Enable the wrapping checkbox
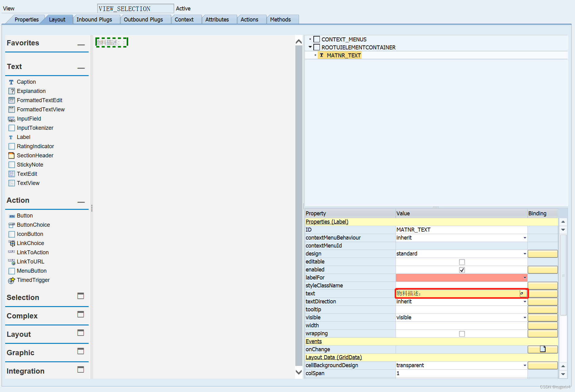 pos(462,334)
